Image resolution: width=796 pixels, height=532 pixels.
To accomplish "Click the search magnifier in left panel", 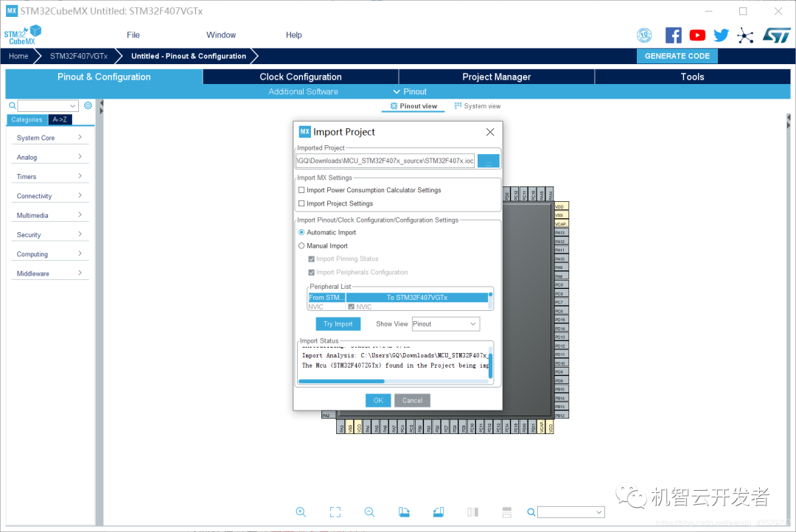I will [13, 105].
